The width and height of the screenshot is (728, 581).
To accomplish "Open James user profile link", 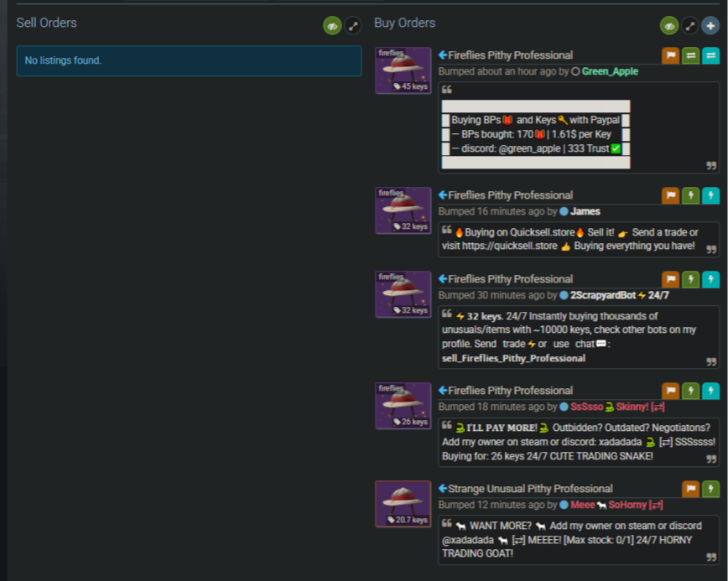I will 585,211.
